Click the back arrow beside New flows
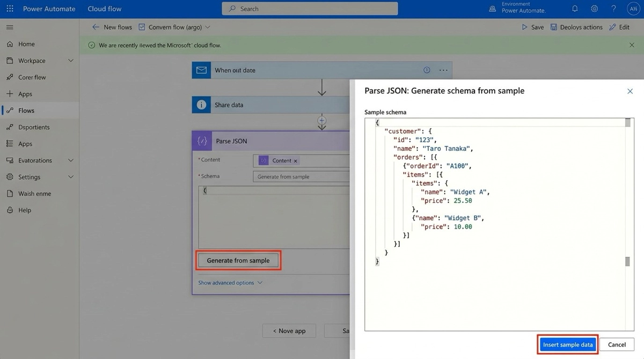The width and height of the screenshot is (644, 359). (96, 27)
